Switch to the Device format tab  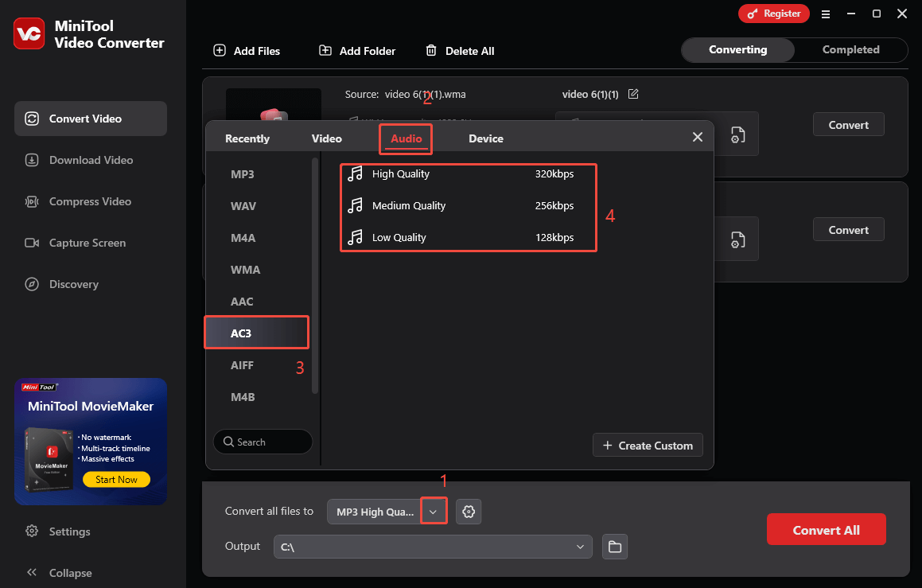486,138
